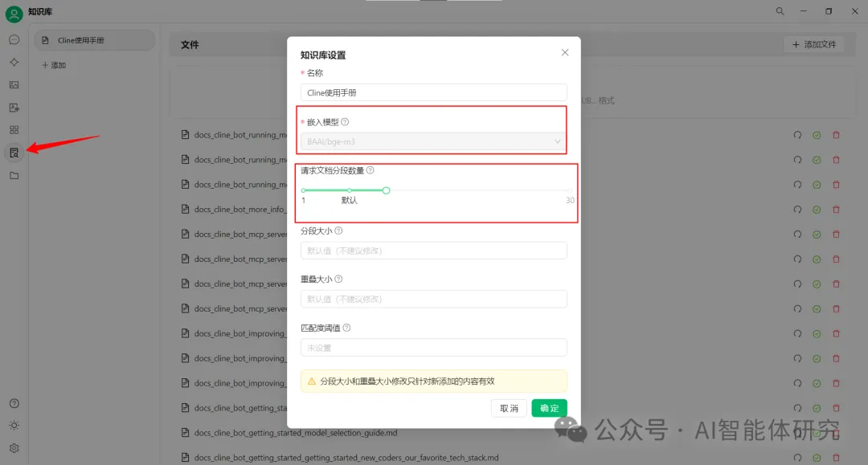Click help icon next to 重叠大小

338,279
